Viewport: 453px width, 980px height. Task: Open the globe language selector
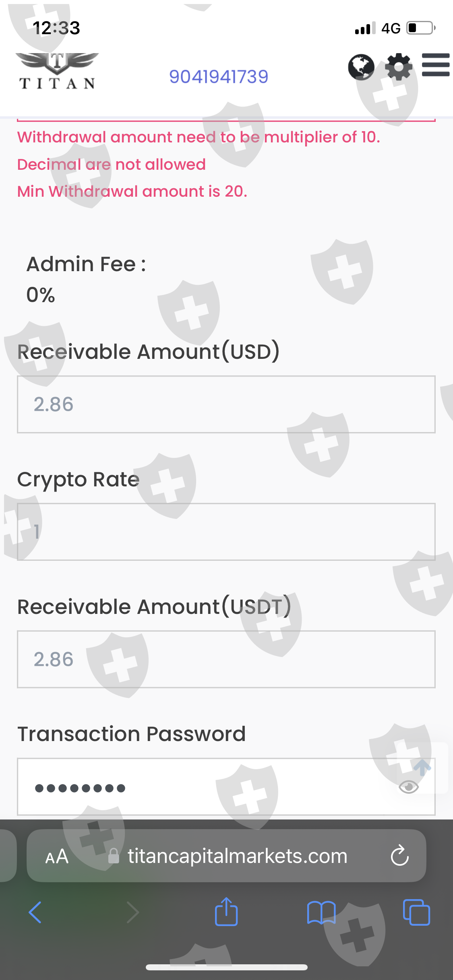pyautogui.click(x=361, y=67)
